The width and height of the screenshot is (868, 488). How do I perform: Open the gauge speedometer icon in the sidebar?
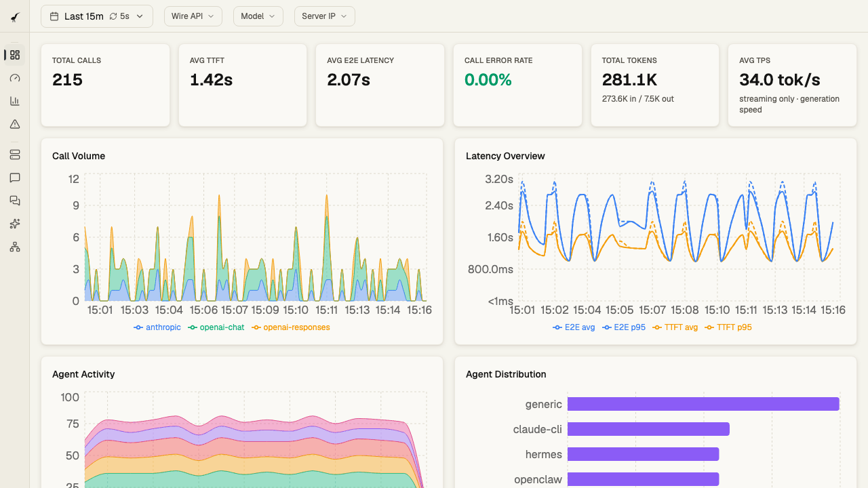[x=15, y=78]
